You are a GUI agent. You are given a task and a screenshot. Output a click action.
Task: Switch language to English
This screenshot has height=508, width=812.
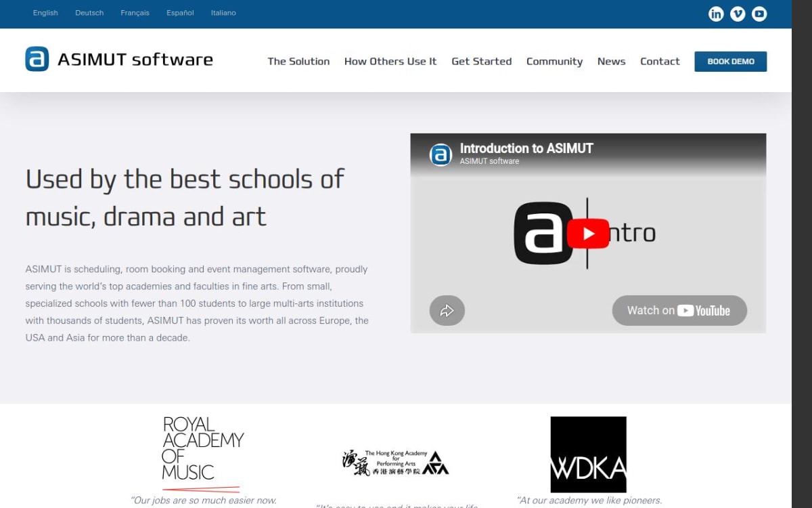pos(45,13)
